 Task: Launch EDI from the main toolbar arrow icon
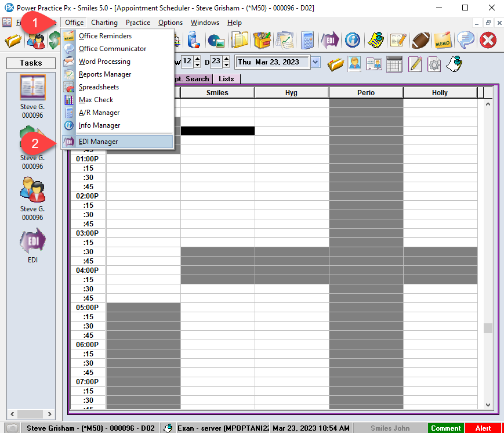point(330,40)
